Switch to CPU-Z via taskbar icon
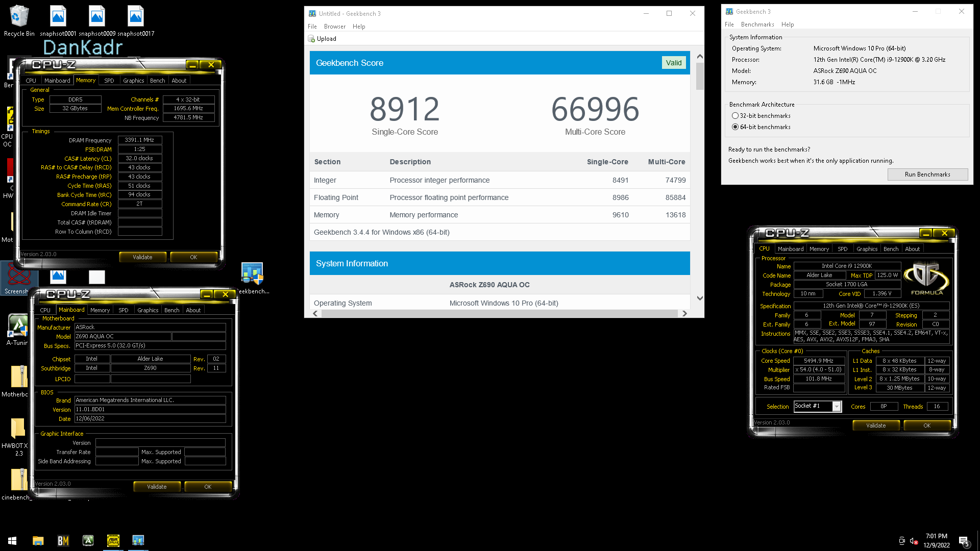This screenshot has width=980, height=551. [113, 540]
